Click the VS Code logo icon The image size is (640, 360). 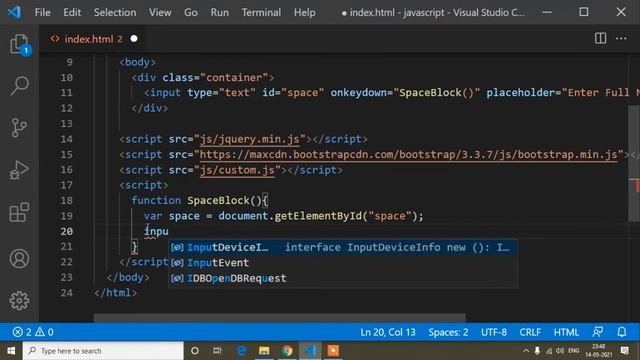[x=14, y=12]
